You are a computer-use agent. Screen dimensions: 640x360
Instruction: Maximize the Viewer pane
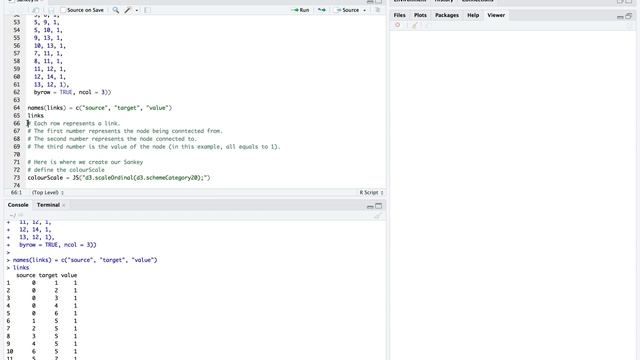click(x=629, y=16)
